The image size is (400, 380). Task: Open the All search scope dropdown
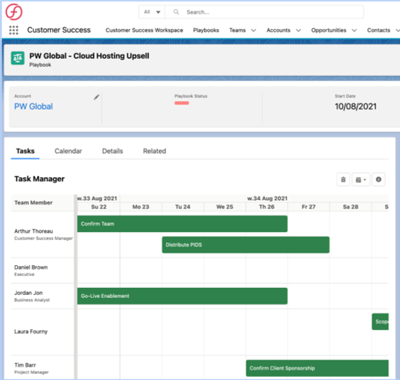152,12
